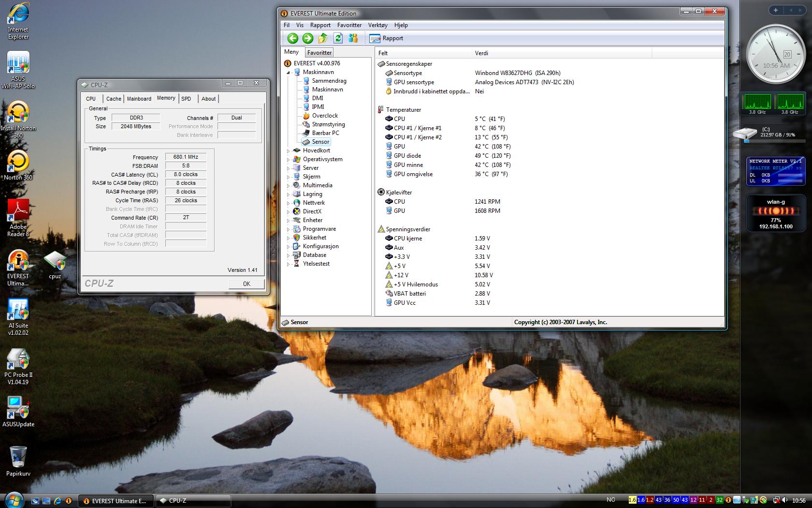Click the Refresh icon in EVEREST toolbar

pos(338,38)
